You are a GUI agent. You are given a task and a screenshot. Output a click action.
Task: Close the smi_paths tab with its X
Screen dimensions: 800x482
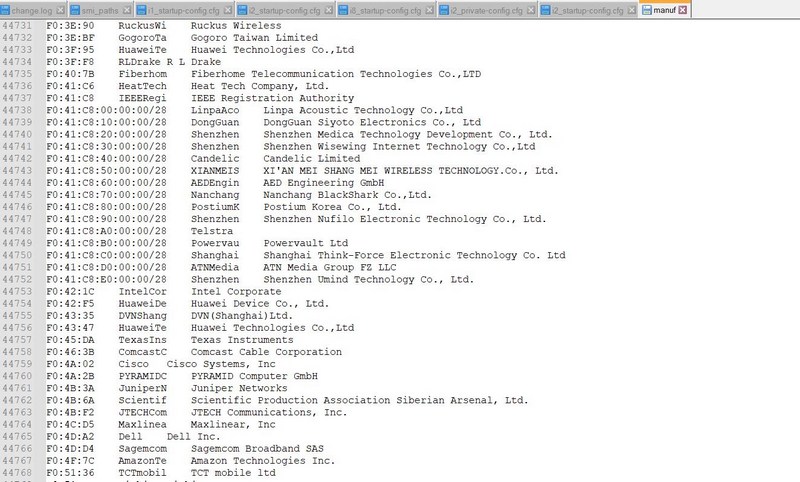(127, 10)
